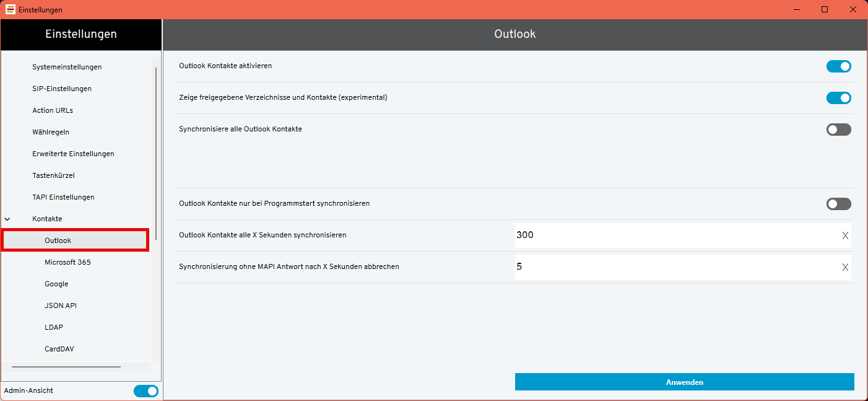Enable sync only at Programmstart toggle
This screenshot has width=868, height=401.
pos(838,204)
